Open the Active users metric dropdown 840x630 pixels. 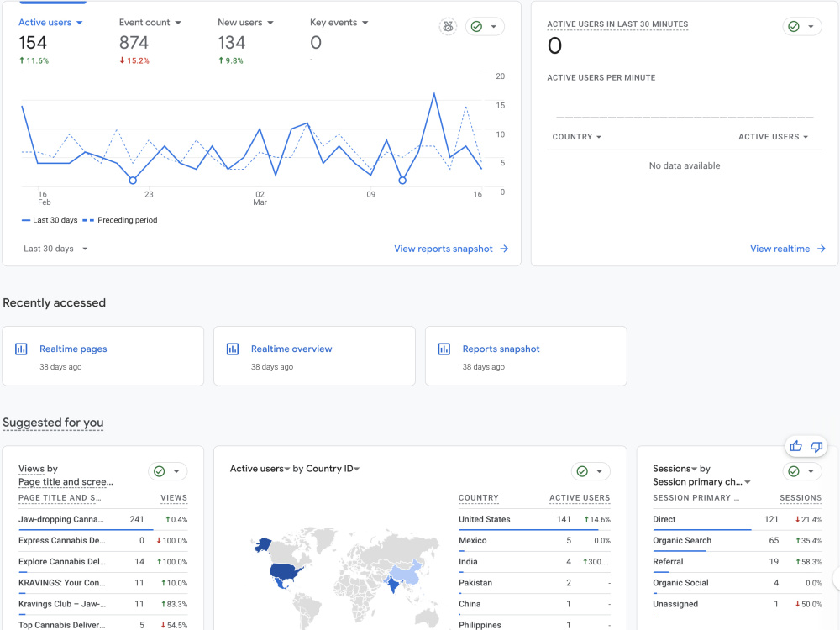(50, 23)
